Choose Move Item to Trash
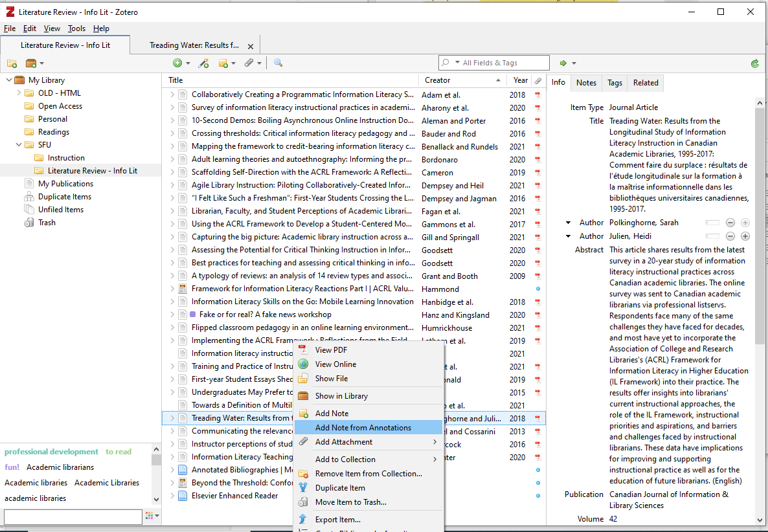This screenshot has height=532, width=768. tap(368, 502)
